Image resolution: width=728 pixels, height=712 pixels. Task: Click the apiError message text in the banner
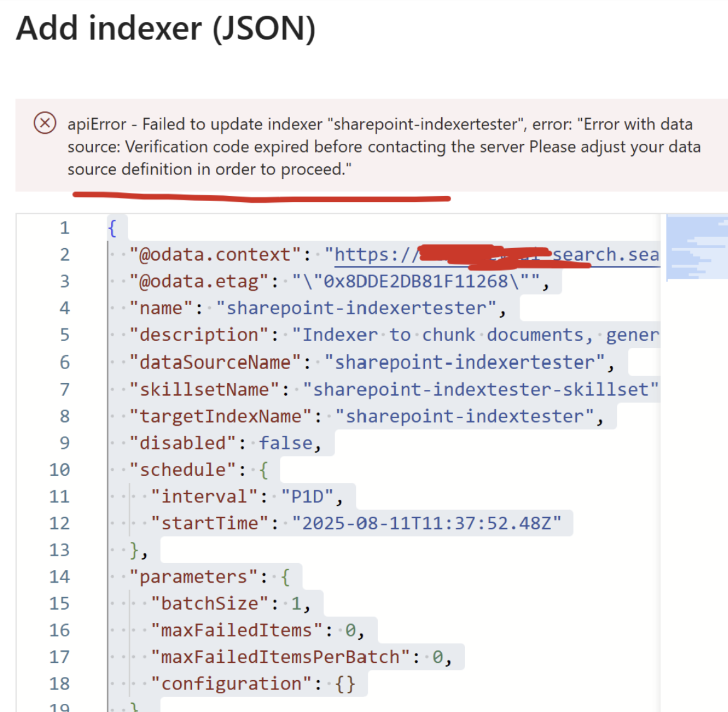tap(384, 147)
